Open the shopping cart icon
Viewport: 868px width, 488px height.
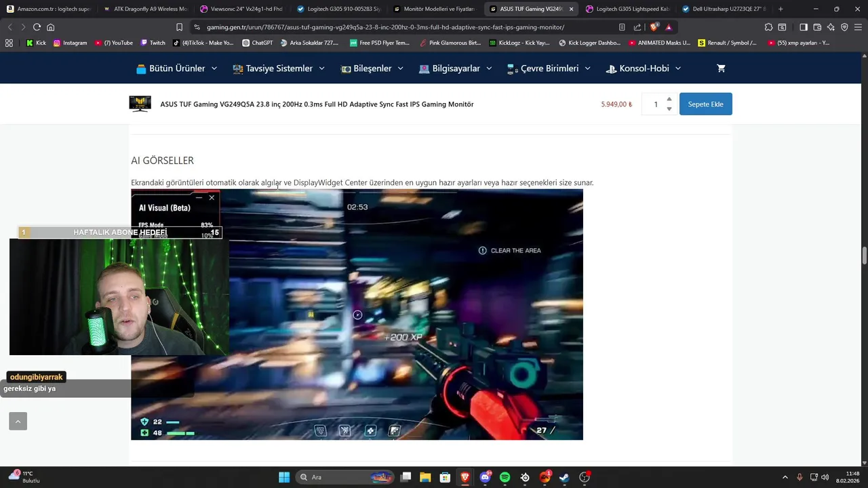[x=721, y=68]
